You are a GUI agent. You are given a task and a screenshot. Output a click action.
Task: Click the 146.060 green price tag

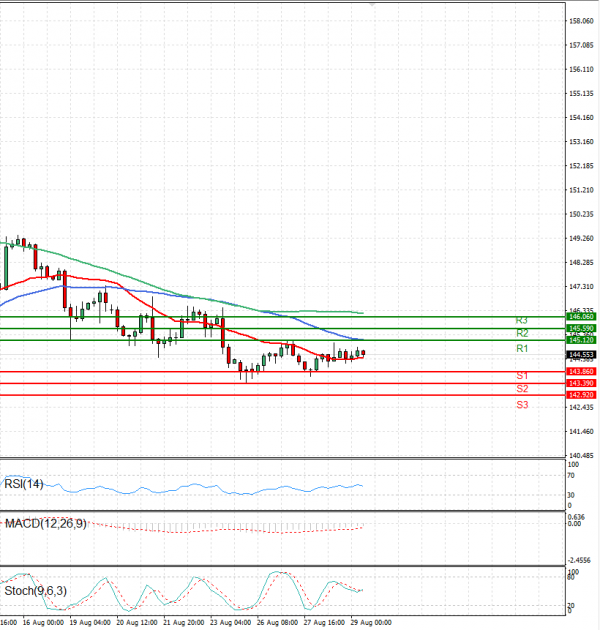tap(581, 316)
